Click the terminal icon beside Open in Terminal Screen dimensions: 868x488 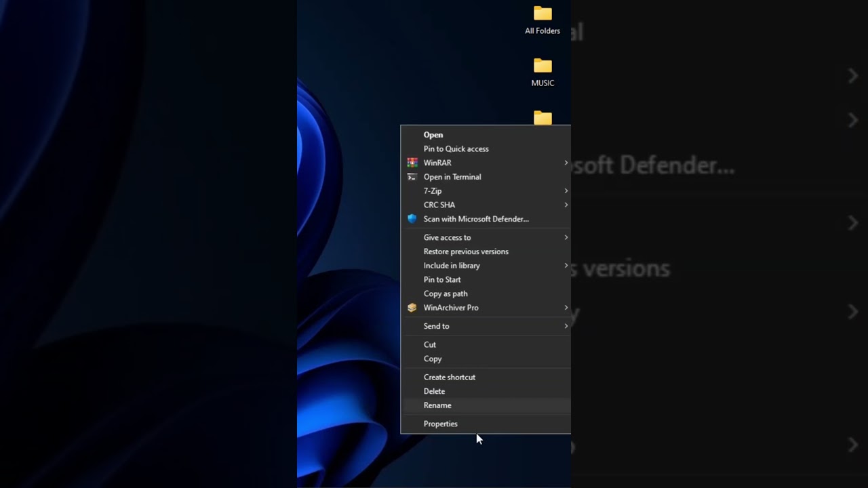click(x=412, y=177)
